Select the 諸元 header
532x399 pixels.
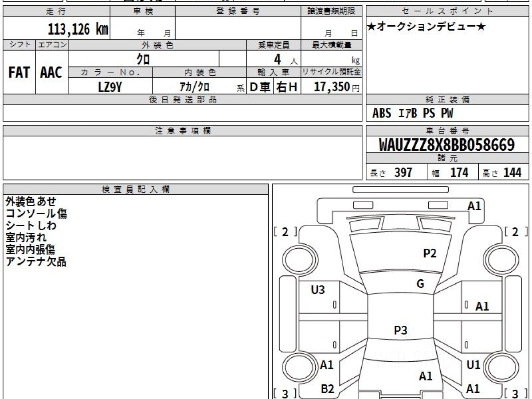[x=448, y=158]
